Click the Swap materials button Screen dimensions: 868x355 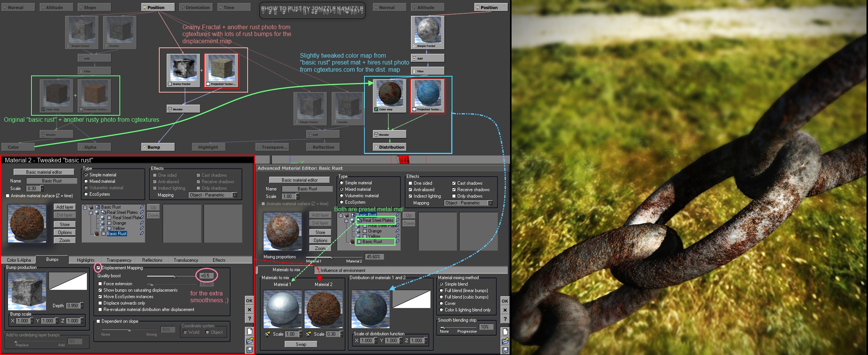tap(301, 344)
